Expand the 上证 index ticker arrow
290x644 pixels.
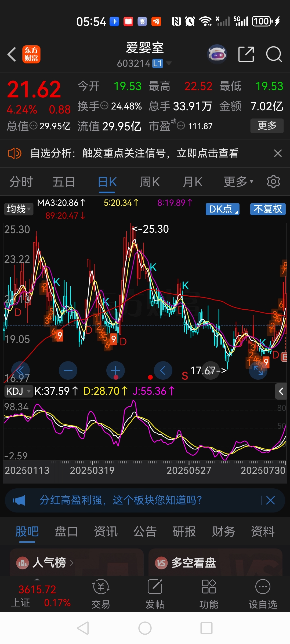point(37,579)
